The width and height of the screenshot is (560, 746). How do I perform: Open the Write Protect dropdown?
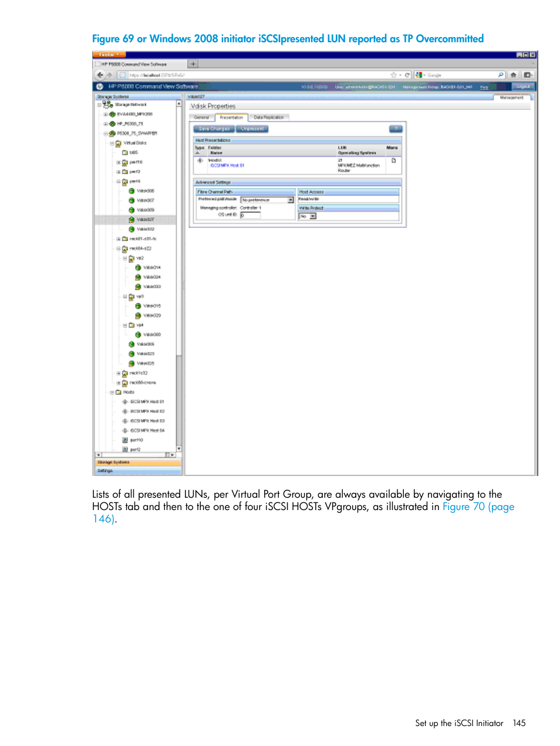click(x=308, y=217)
